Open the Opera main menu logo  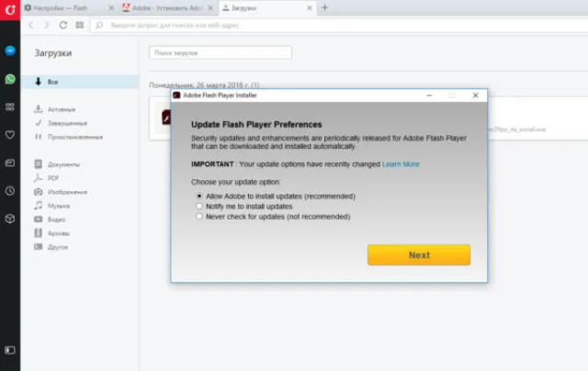point(10,10)
